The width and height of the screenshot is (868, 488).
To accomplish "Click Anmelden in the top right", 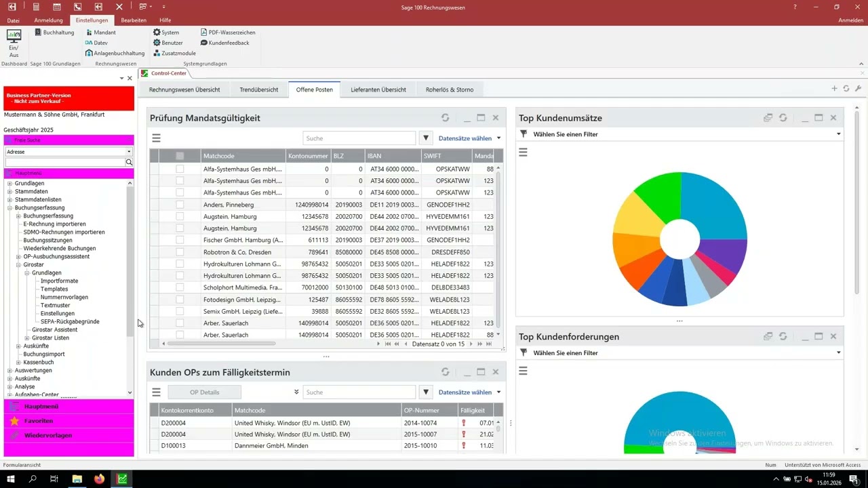I will 851,20.
